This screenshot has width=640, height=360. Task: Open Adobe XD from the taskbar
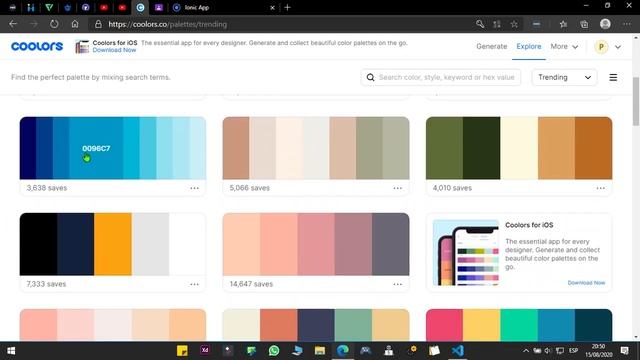point(205,350)
